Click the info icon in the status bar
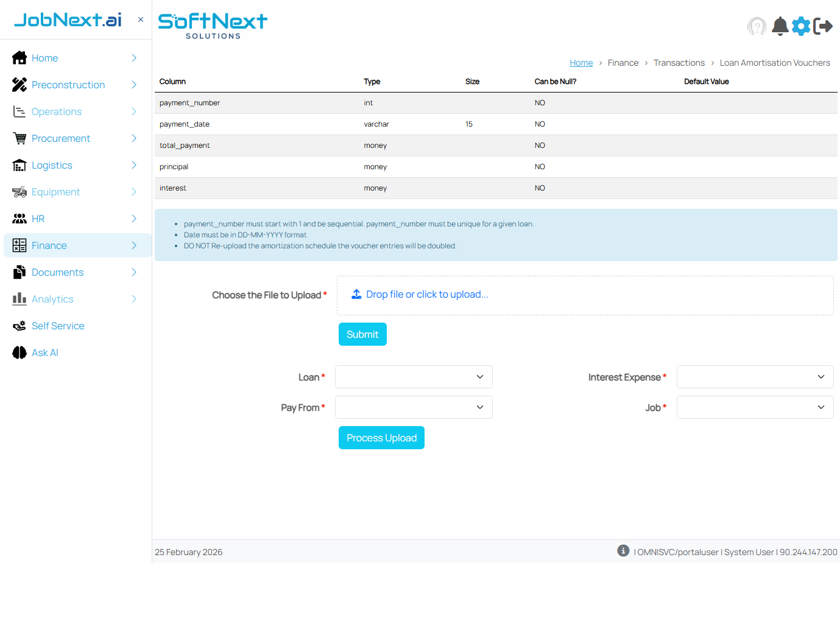This screenshot has width=840, height=630. point(623,550)
